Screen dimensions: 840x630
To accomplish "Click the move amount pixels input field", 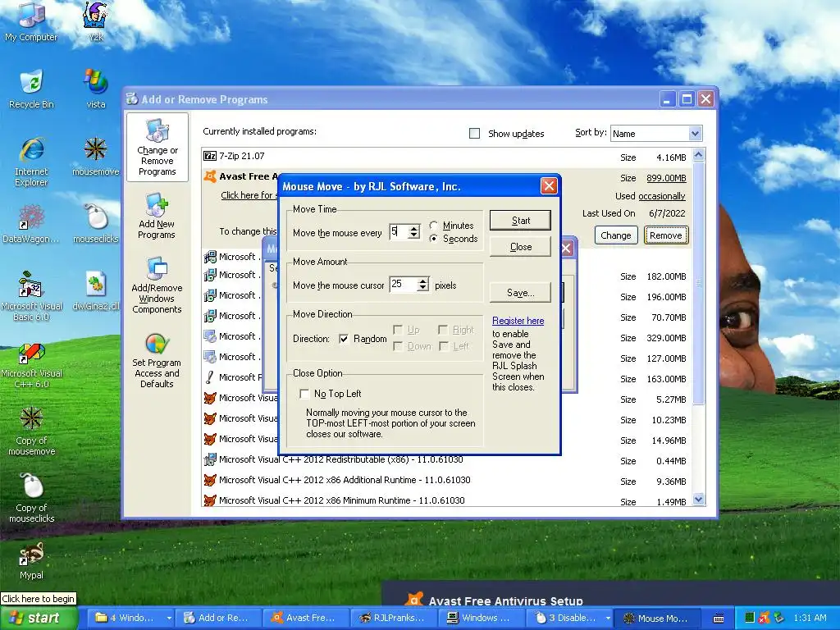I will click(x=404, y=285).
